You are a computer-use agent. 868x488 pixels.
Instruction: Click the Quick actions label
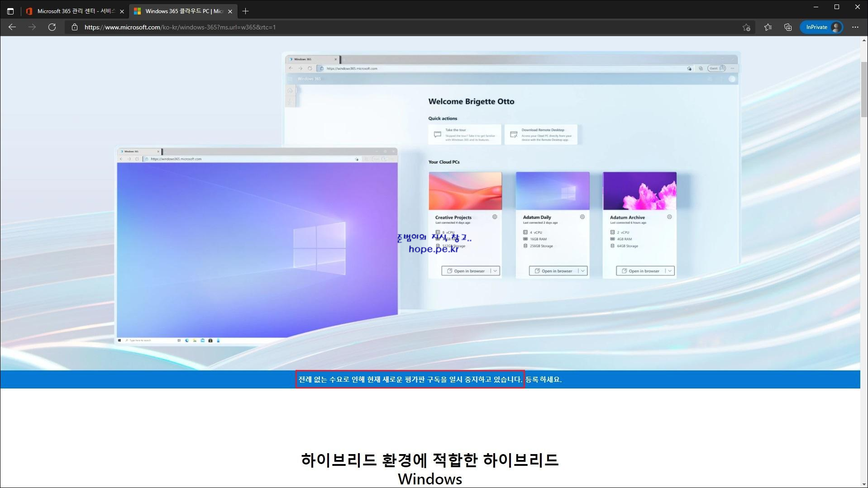(443, 118)
